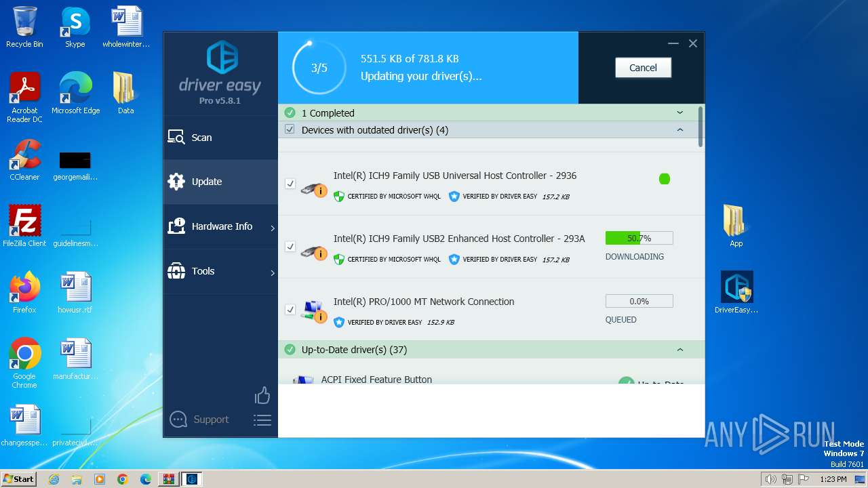Click the 293A controller Driver Easy verified badge
The height and width of the screenshot is (488, 868).
pyautogui.click(x=454, y=260)
